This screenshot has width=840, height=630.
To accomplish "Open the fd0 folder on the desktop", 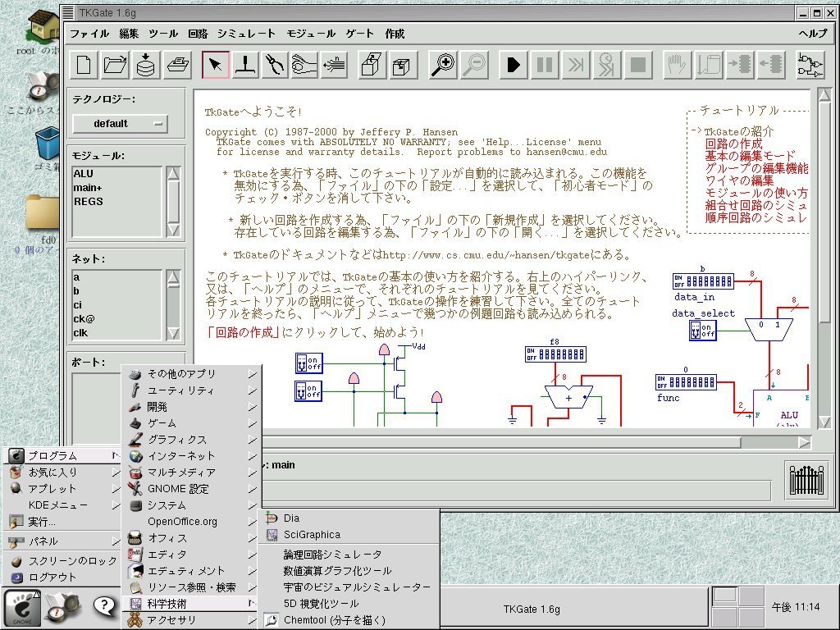I will coord(43,212).
